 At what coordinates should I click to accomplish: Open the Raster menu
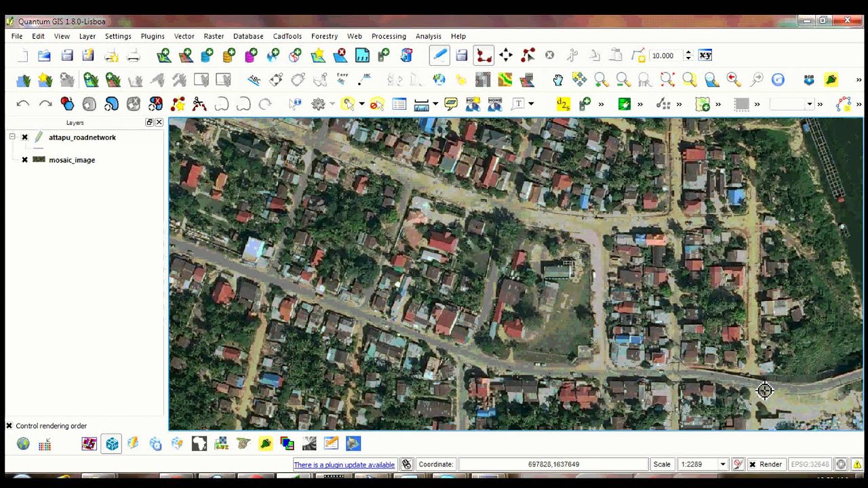pos(214,36)
